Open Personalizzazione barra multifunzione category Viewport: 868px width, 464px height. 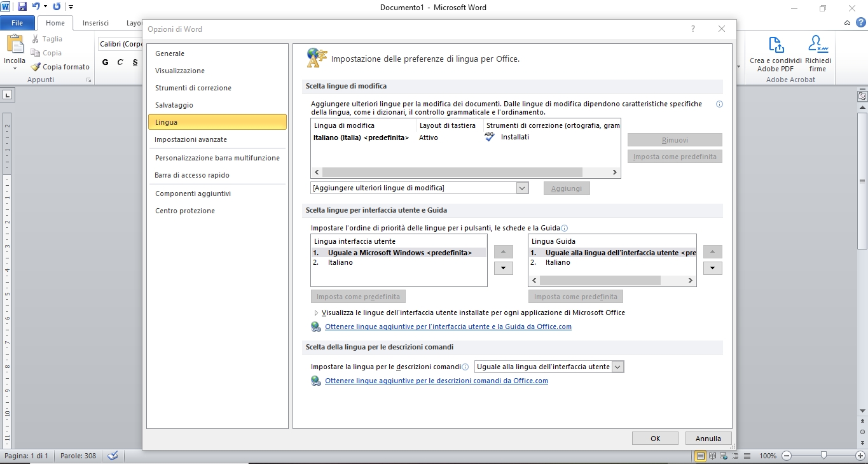pos(217,158)
